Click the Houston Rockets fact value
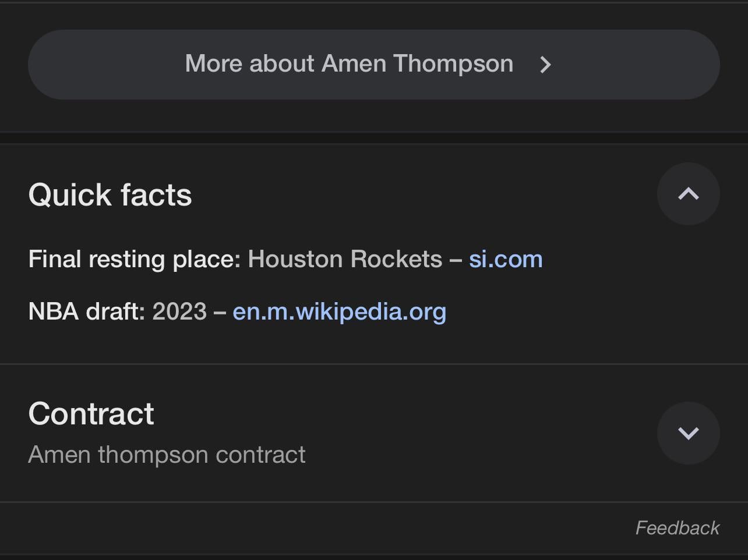Image resolution: width=748 pixels, height=560 pixels. 345,259
